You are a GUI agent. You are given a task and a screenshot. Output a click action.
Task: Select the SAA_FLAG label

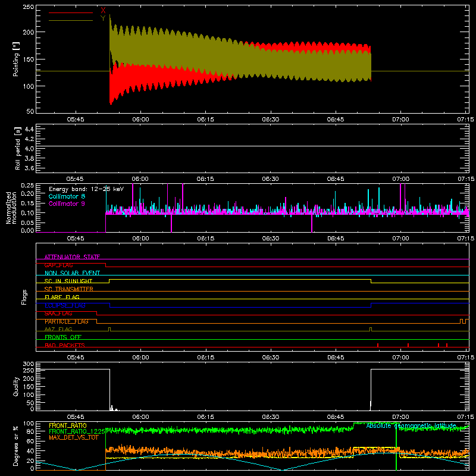click(58, 314)
